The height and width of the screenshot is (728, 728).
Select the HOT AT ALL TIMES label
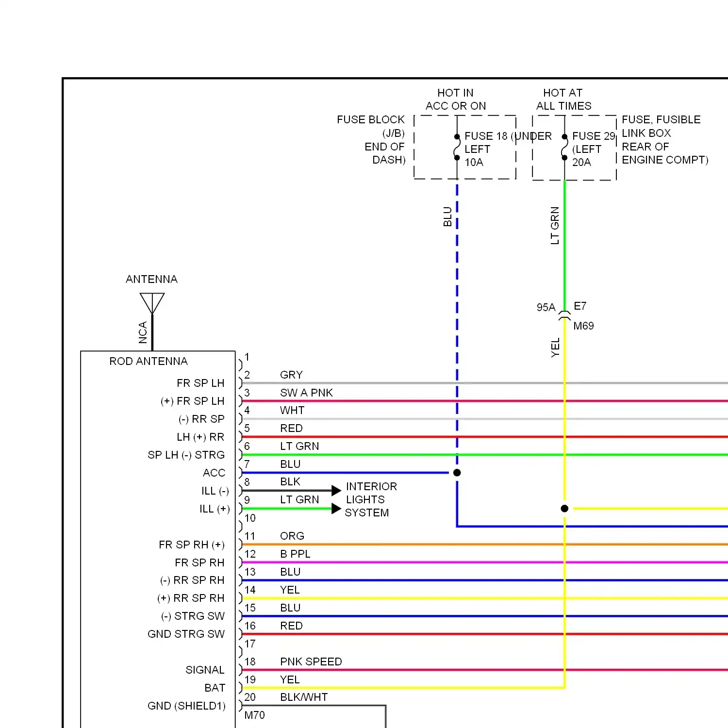click(563, 99)
